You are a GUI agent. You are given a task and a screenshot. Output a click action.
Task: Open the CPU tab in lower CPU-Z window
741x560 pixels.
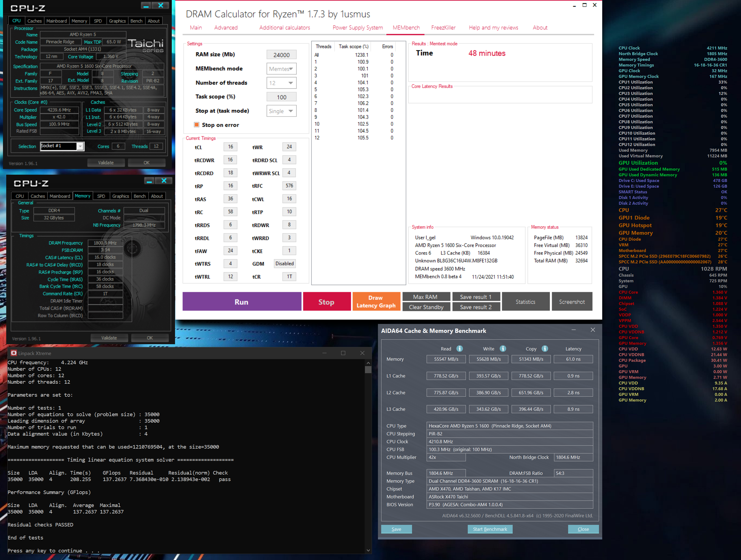(x=20, y=196)
